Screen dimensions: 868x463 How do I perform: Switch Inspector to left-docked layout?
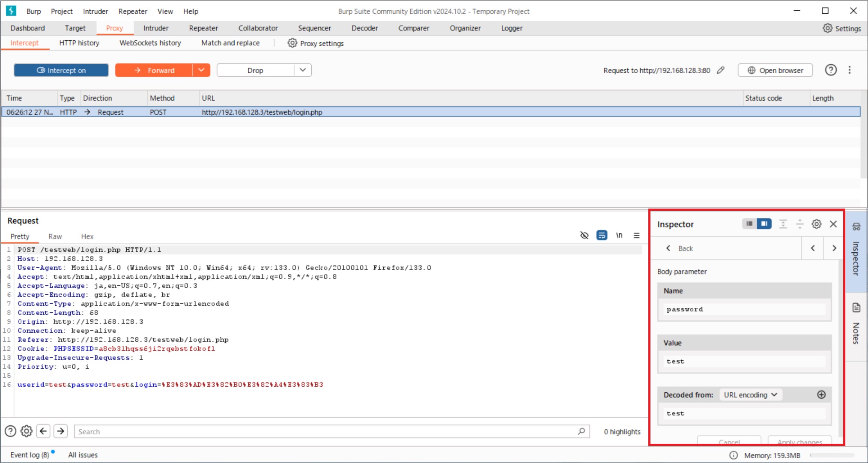(x=749, y=224)
